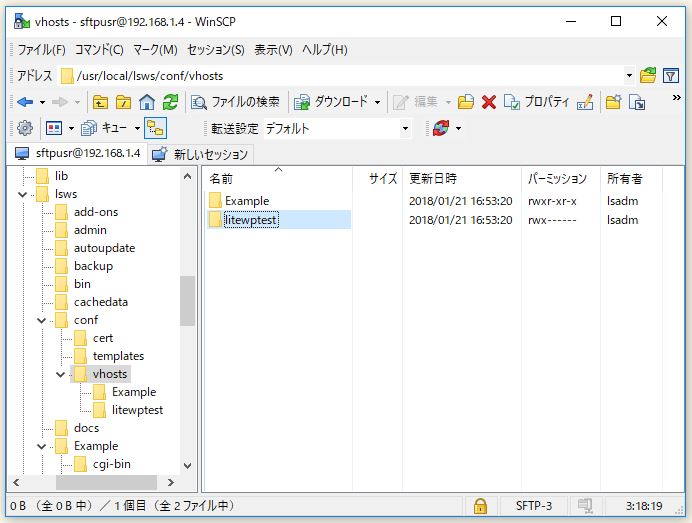Screen dimensions: 692x523
Task: Open the back history dropdown arrow
Action: (42, 102)
